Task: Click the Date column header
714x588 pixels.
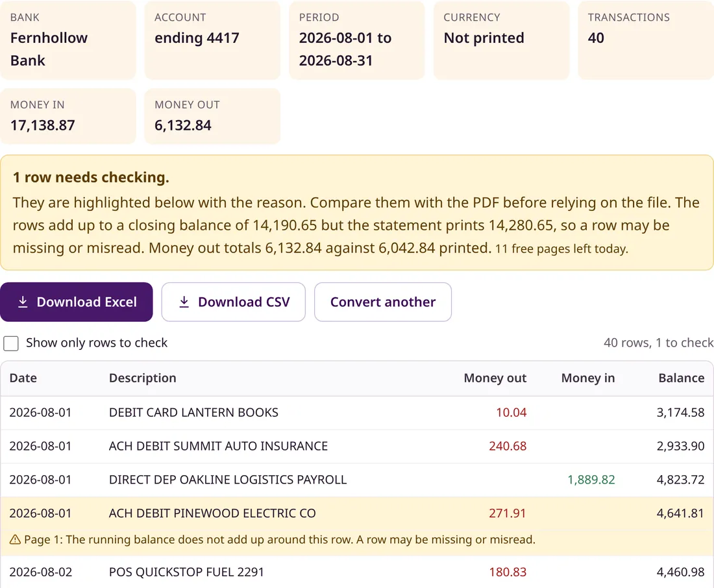Action: click(23, 378)
